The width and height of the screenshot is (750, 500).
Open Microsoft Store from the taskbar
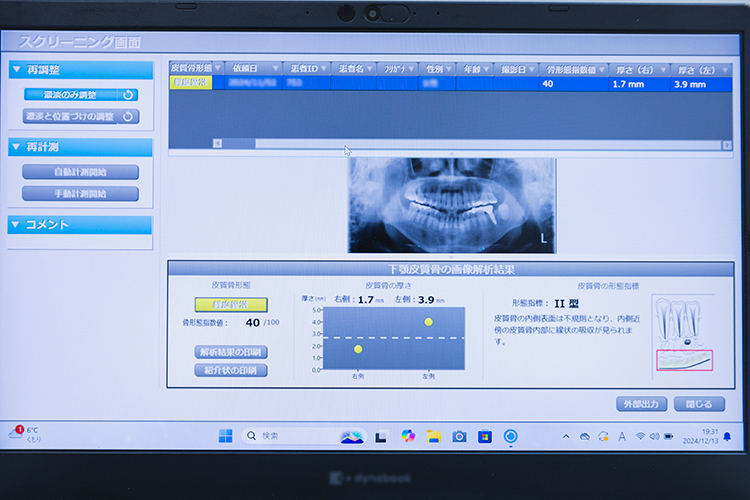click(485, 436)
